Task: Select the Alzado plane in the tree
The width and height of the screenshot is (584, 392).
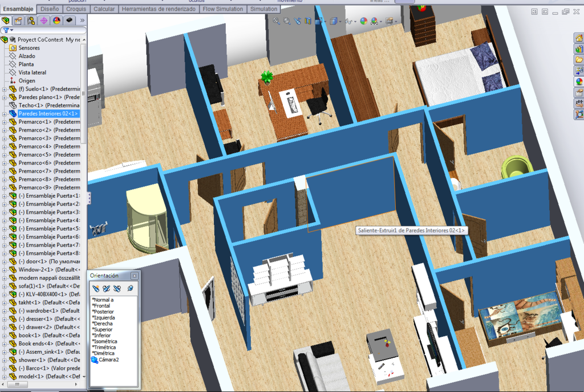Action: pyautogui.click(x=27, y=56)
